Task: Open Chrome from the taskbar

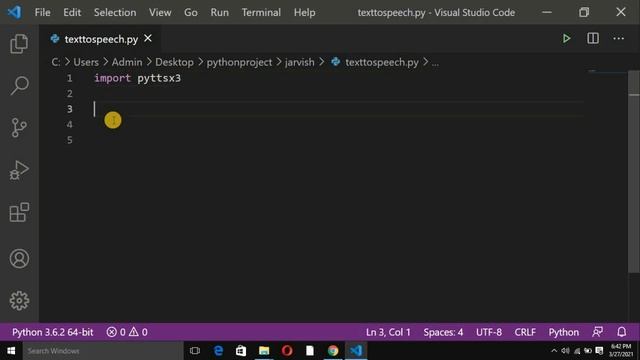Action: [x=333, y=351]
